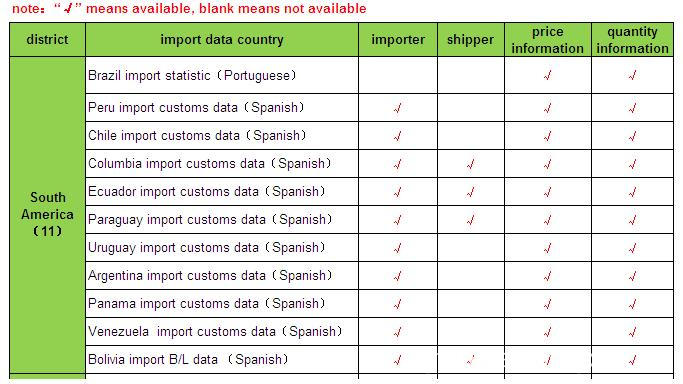Image resolution: width=683 pixels, height=384 pixels.
Task: Select the shipper column header
Action: pyautogui.click(x=470, y=40)
